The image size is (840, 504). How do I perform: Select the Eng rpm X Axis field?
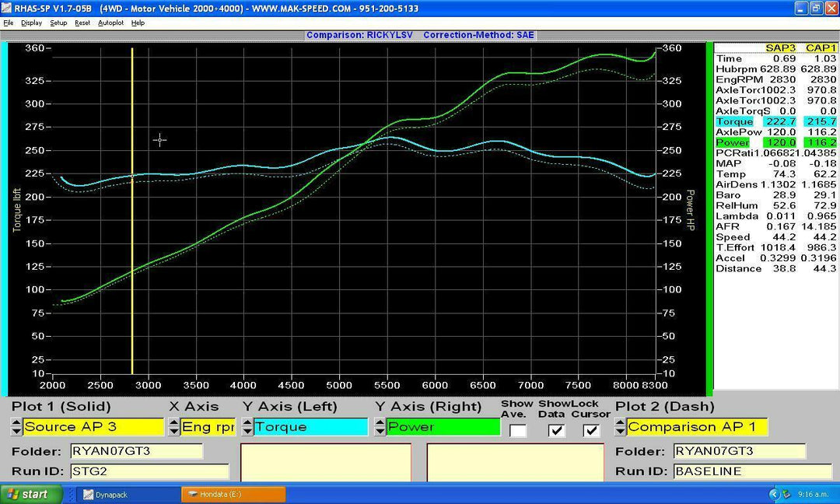point(210,427)
